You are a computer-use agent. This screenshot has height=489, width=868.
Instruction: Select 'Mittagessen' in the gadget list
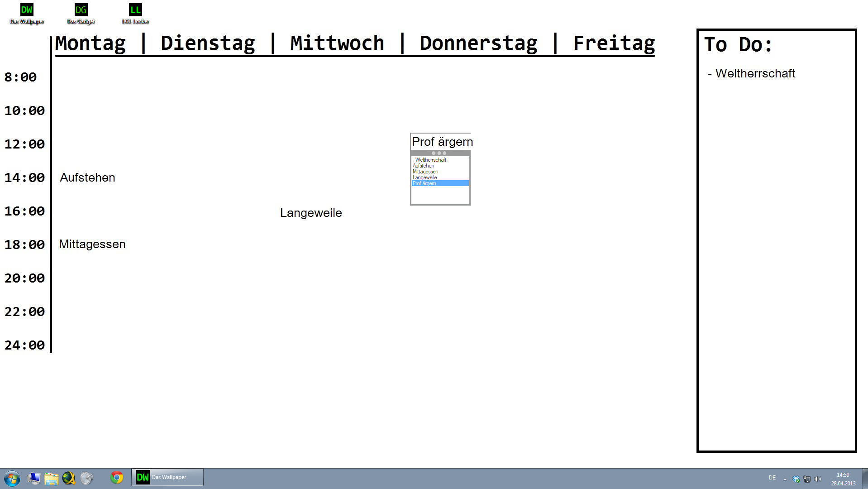(440, 172)
